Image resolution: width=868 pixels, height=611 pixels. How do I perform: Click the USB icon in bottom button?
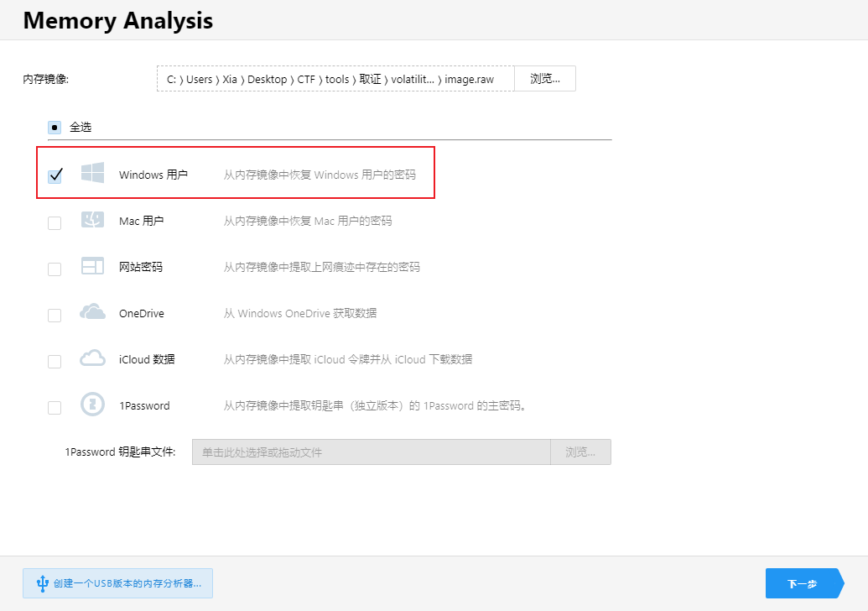(x=41, y=583)
